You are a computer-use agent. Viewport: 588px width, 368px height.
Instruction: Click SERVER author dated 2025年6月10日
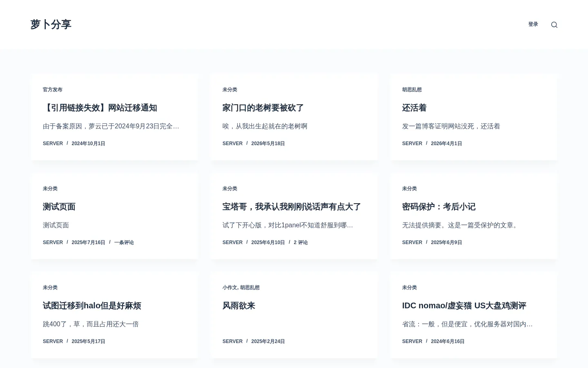pyautogui.click(x=233, y=242)
